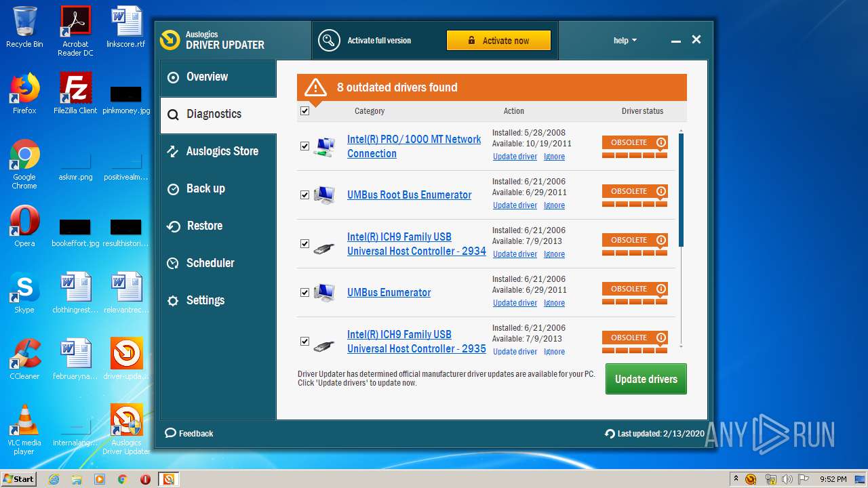Uncheck the ICH9 USB Host Controller 2935 checkbox
Viewport: 868px width, 488px height.
(x=304, y=341)
